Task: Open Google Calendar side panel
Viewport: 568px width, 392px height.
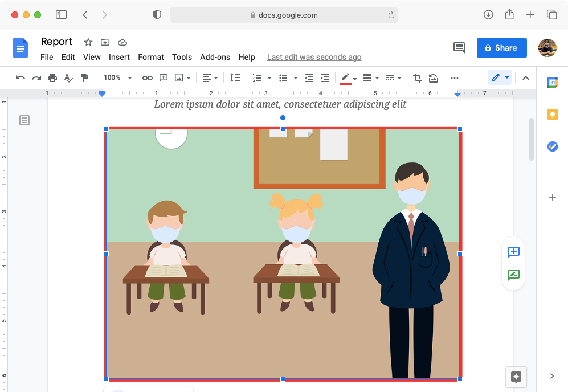Action: tap(552, 83)
